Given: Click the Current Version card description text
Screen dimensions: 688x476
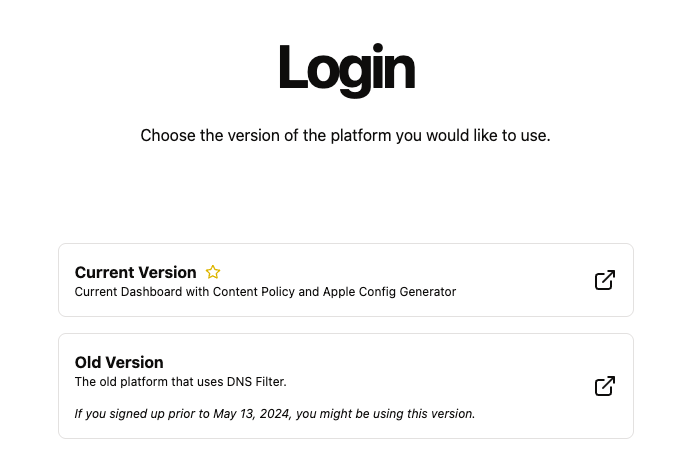Looking at the screenshot, I should tap(265, 292).
